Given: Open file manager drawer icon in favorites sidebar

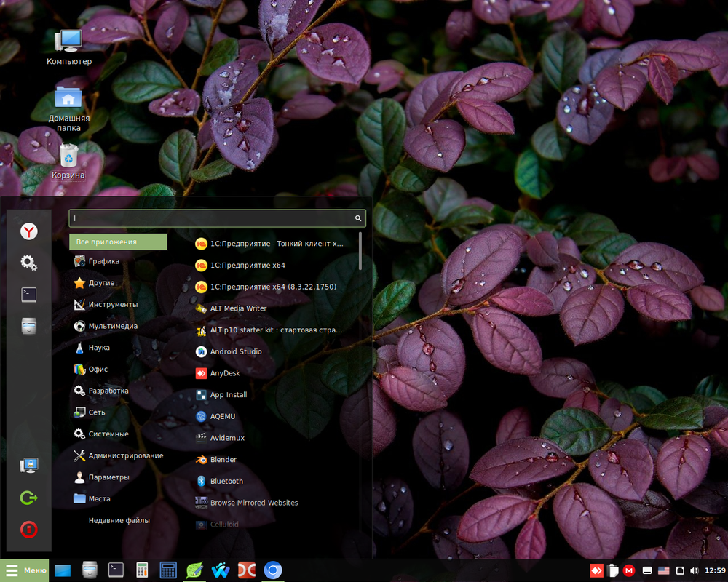Looking at the screenshot, I should click(x=29, y=326).
